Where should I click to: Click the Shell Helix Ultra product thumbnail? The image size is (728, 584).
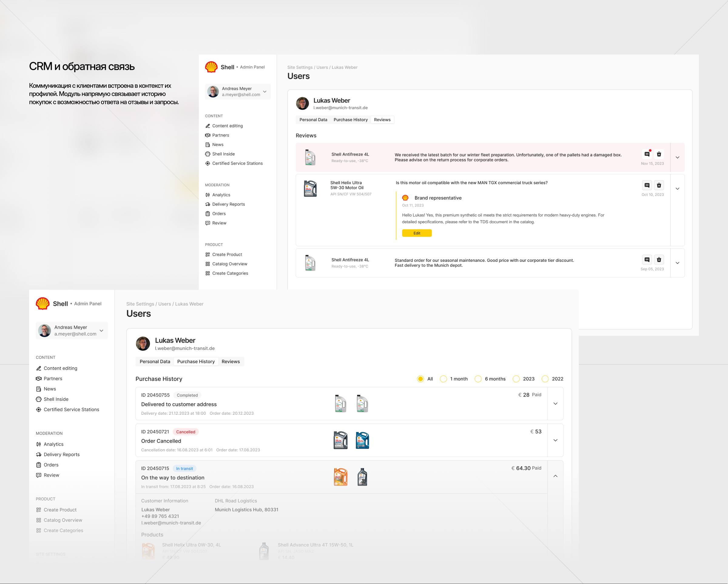(x=310, y=188)
